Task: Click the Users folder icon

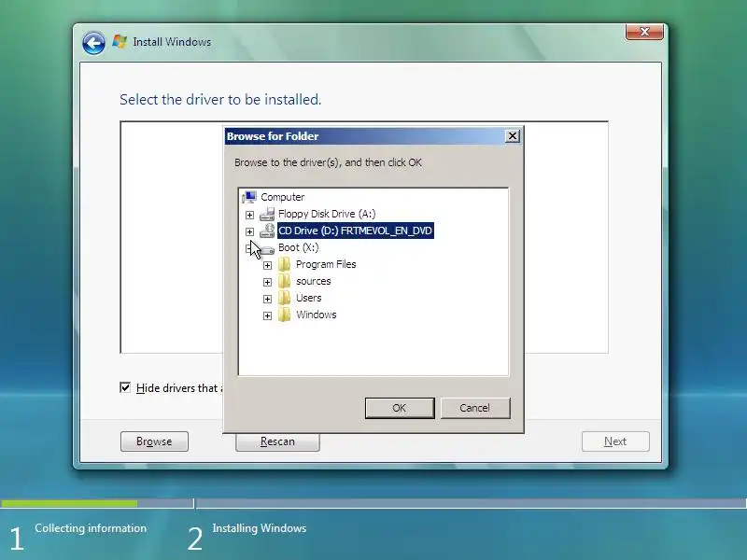Action: click(285, 298)
